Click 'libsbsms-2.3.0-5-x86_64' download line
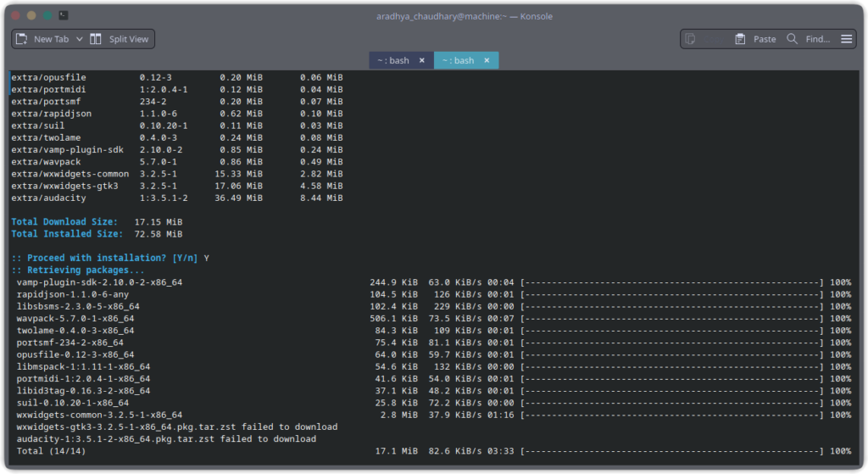Screen dimensions: 868x474 [x=433, y=307]
